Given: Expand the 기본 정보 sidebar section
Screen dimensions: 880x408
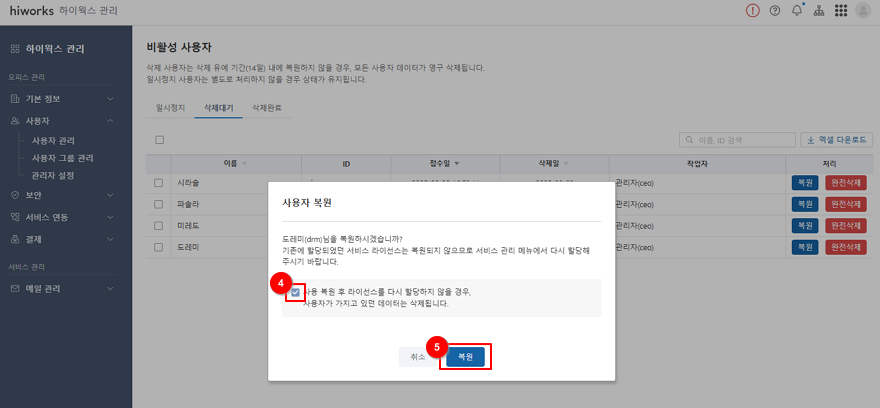Looking at the screenshot, I should point(65,99).
